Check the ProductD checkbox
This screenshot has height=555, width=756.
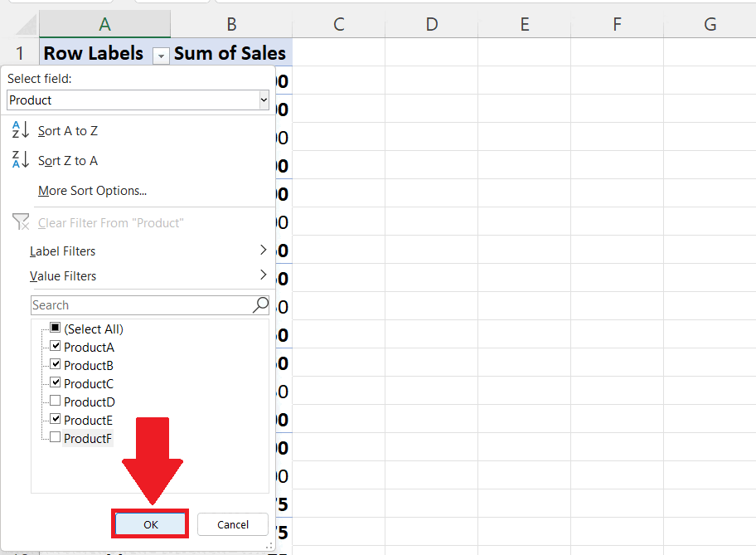pyautogui.click(x=56, y=402)
